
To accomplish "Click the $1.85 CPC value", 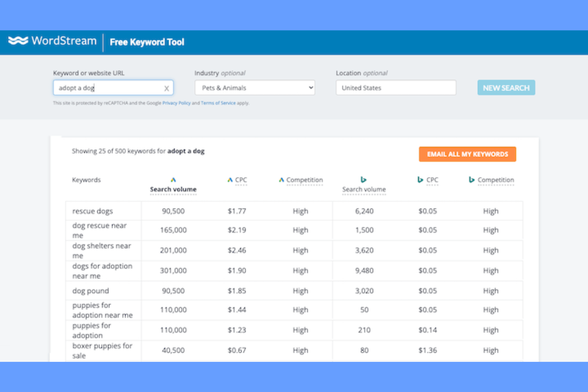I will [x=237, y=291].
